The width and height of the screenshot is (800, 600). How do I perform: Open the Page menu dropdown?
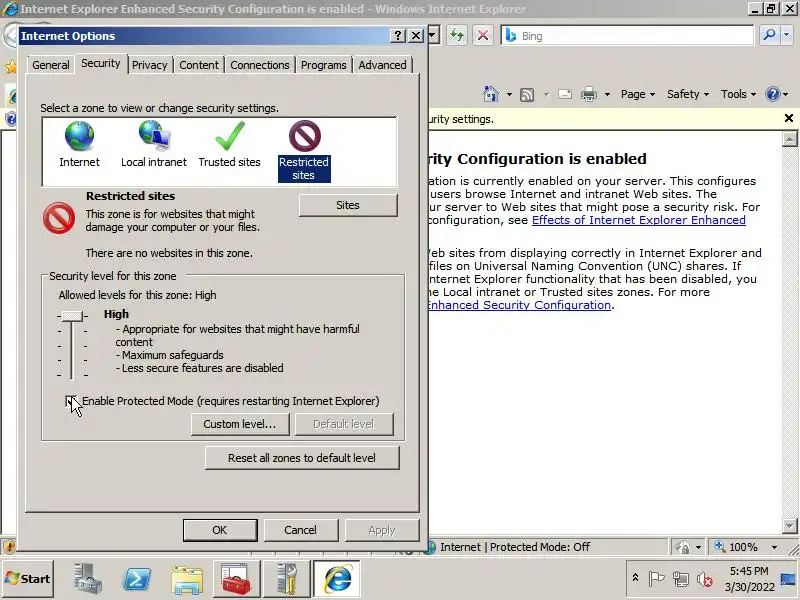pyautogui.click(x=638, y=94)
